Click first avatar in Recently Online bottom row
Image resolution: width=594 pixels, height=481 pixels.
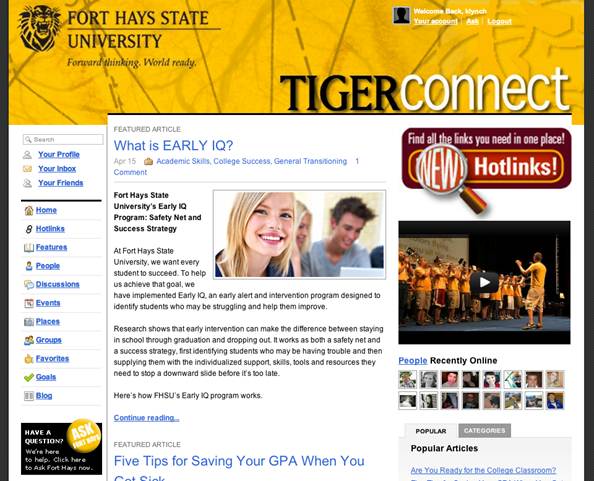408,401
